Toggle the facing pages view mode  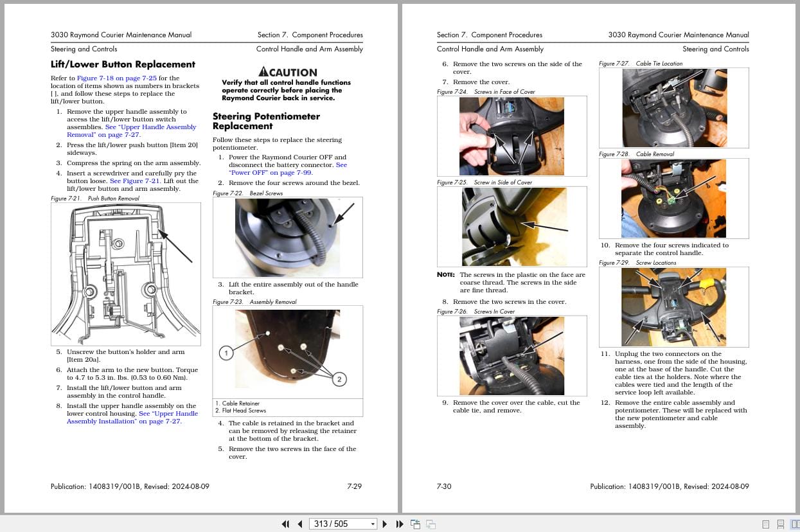795,524
